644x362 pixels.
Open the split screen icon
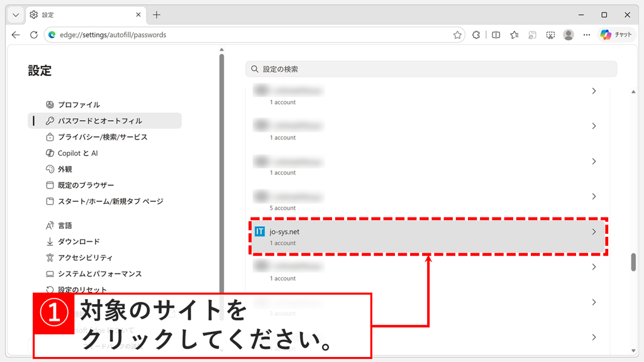[x=496, y=35]
